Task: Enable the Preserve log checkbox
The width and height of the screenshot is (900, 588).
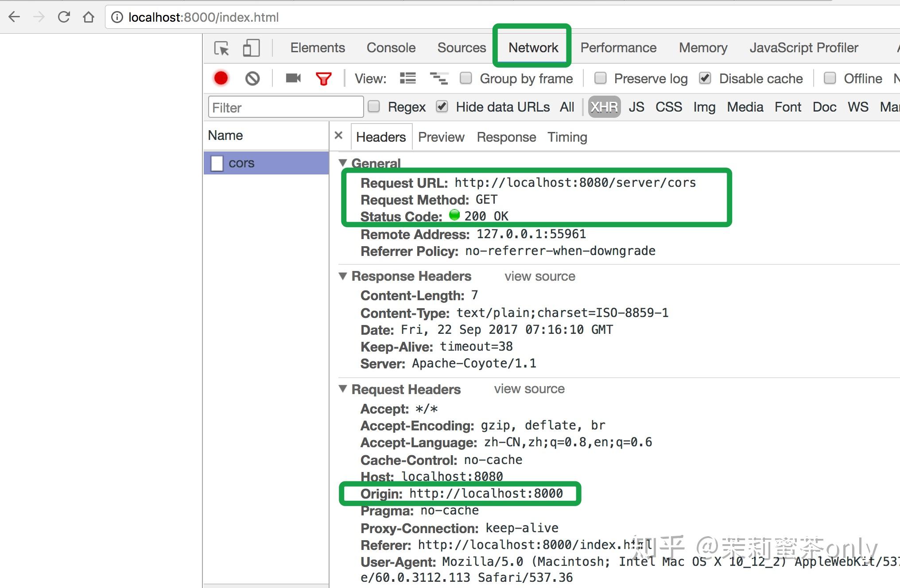Action: point(600,78)
